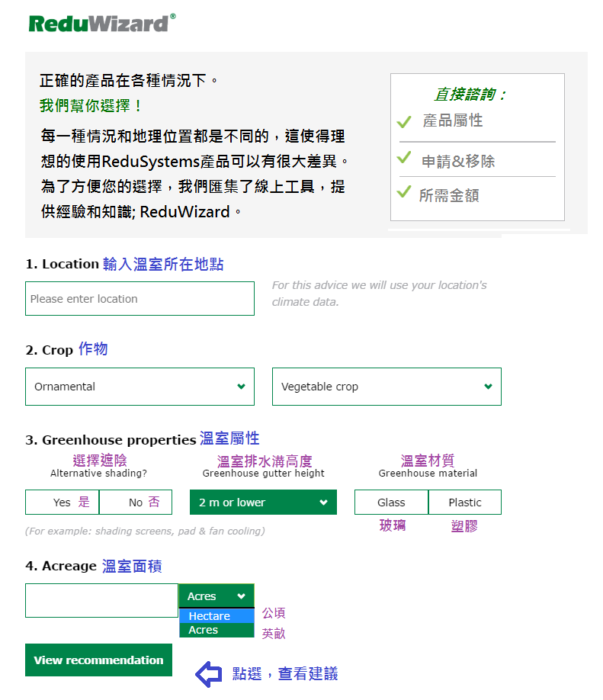Click the 申請&移除 text
The image size is (603, 700).
458,161
